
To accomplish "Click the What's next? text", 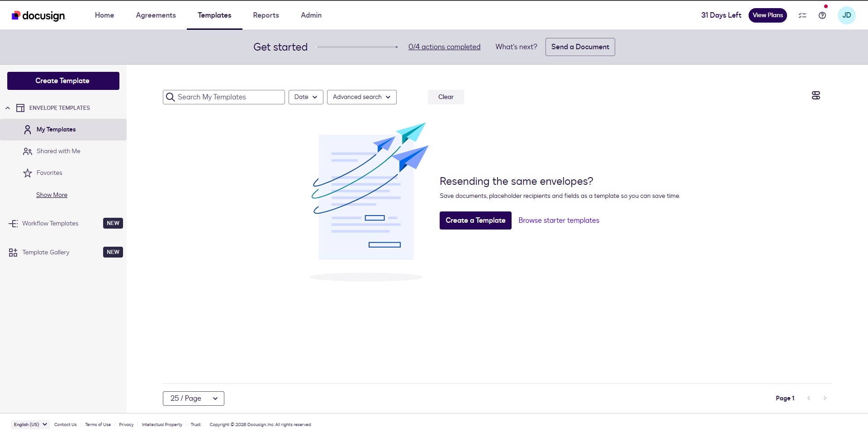I will [516, 47].
